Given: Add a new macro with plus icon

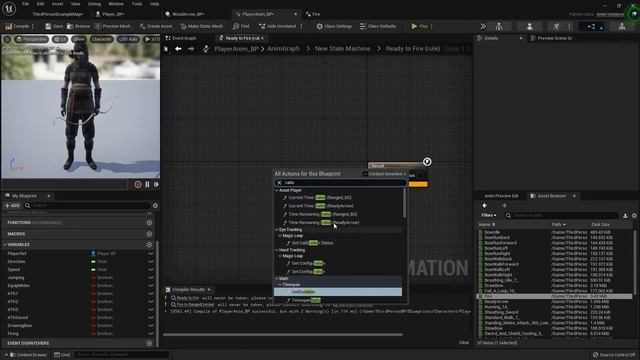Looking at the screenshot, I should tap(149, 234).
